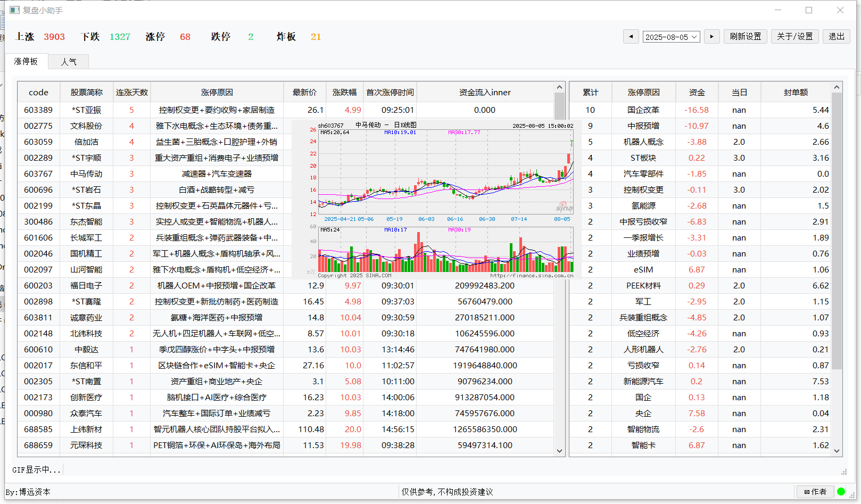861x504 pixels.
Task: Click the down arrow on the left table scrollbar
Action: (559, 450)
